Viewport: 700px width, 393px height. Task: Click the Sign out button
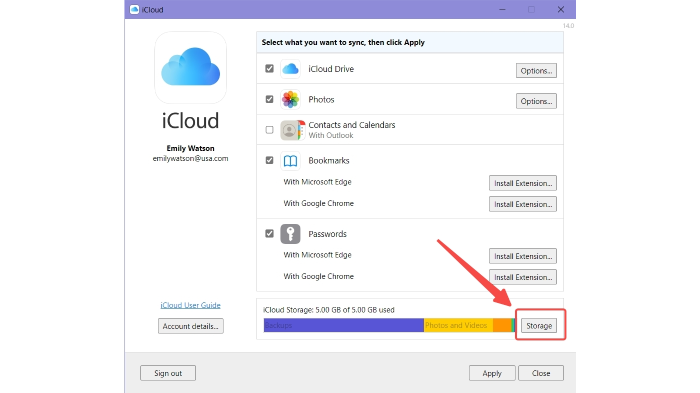168,373
